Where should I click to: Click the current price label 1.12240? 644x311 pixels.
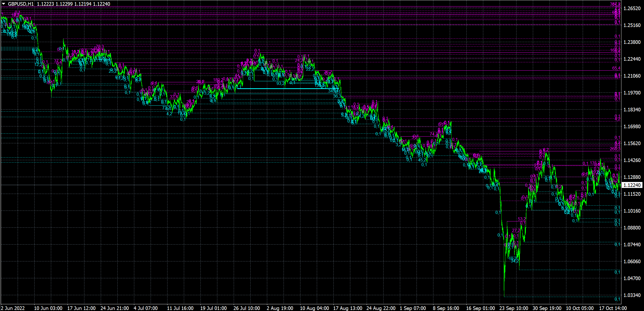click(x=632, y=185)
